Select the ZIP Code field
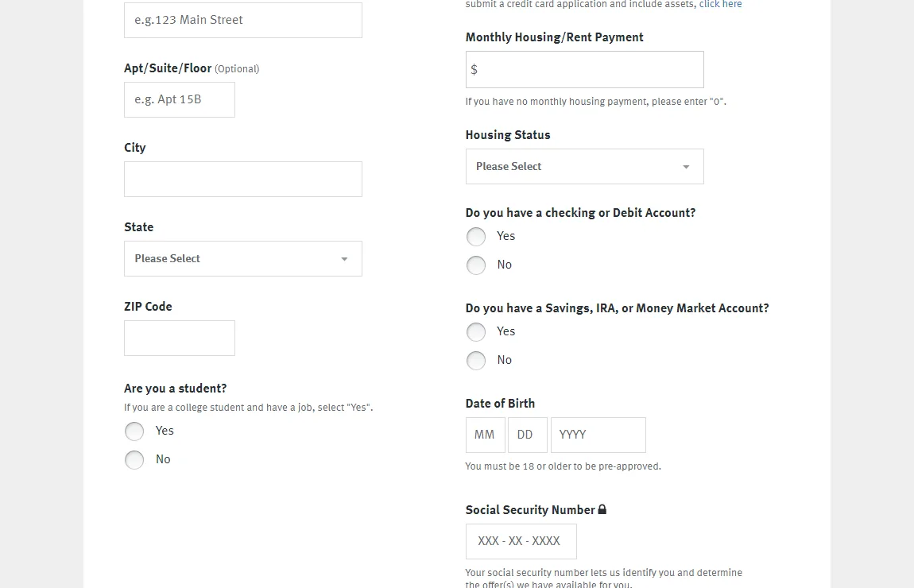914x588 pixels. [179, 338]
